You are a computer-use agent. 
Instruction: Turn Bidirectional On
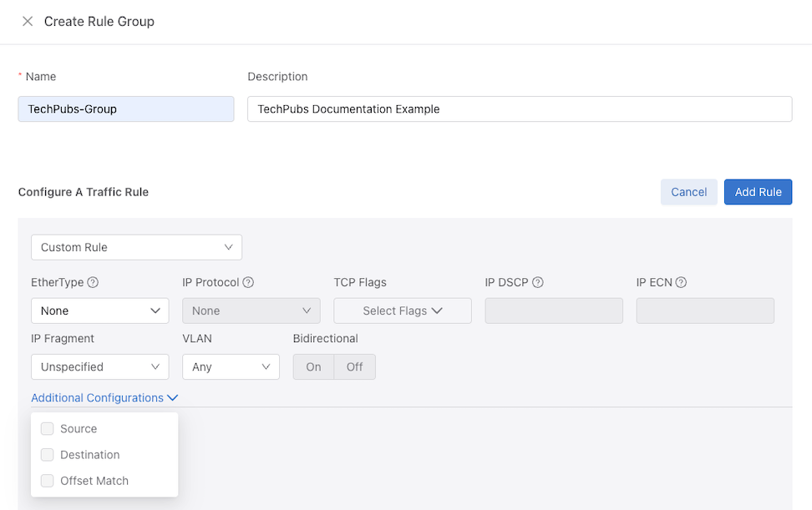tap(313, 366)
